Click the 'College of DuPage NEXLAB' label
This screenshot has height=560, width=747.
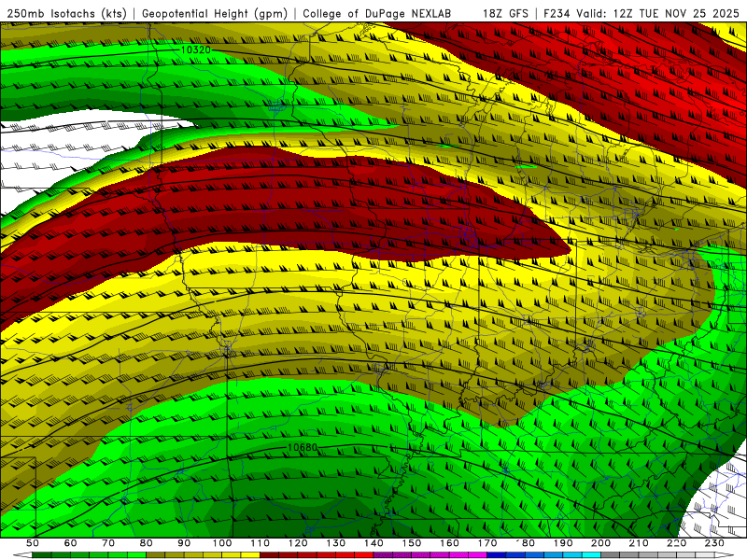(x=377, y=14)
